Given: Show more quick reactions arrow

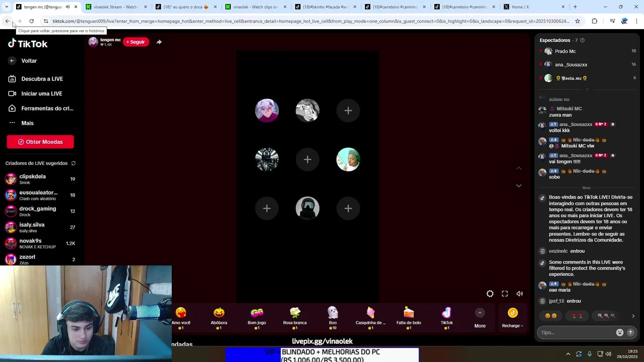Looking at the screenshot, I should pos(633,316).
